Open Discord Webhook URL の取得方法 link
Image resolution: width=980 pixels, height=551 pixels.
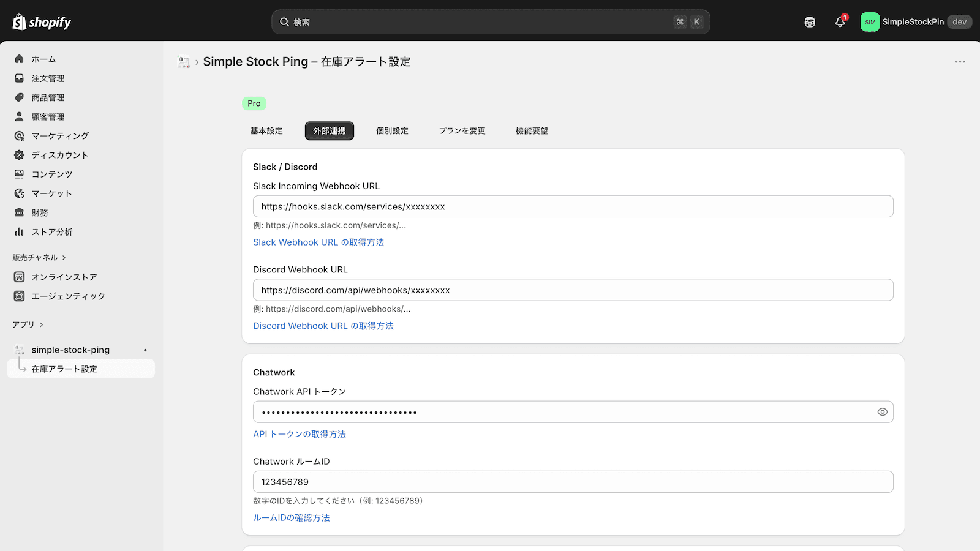coord(323,326)
